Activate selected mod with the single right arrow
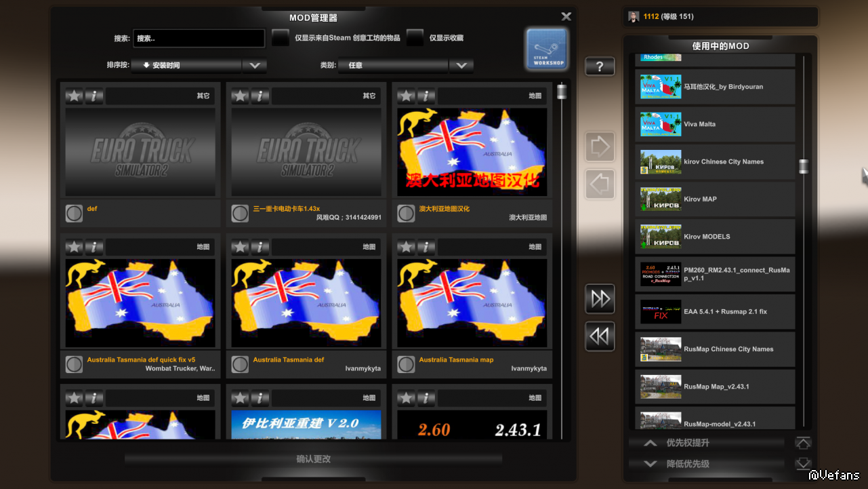 coord(600,146)
